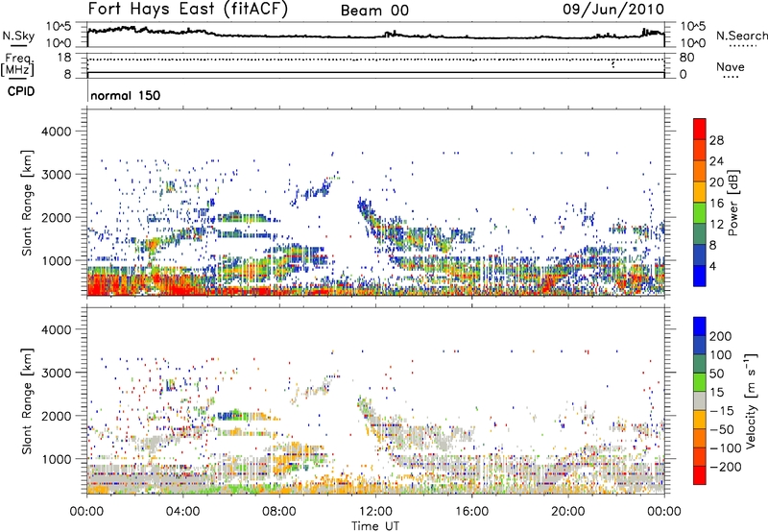Screen dimensions: 768x532
Task: Click the green-blue velocity patch near 06:00 at 2000 km
Action: click(232, 416)
